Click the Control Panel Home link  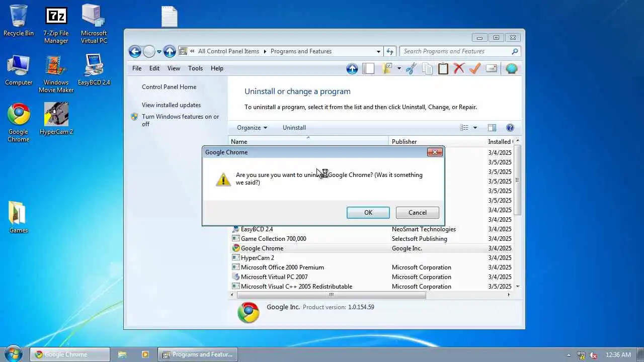[x=169, y=87]
